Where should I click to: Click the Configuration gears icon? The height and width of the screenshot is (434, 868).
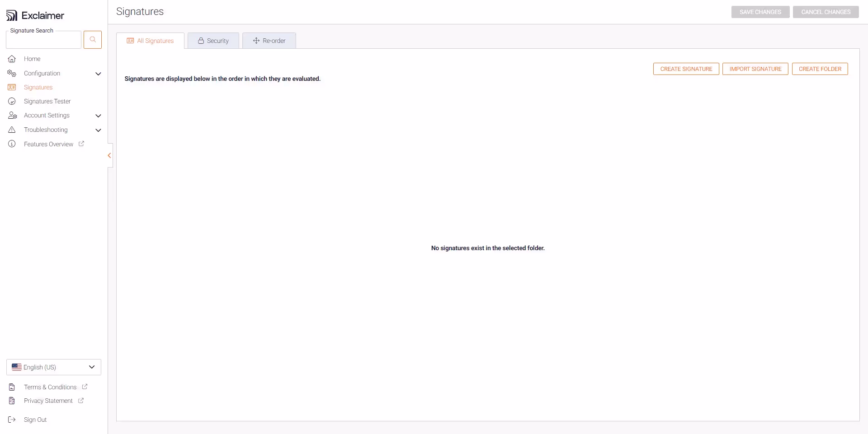pyautogui.click(x=12, y=73)
